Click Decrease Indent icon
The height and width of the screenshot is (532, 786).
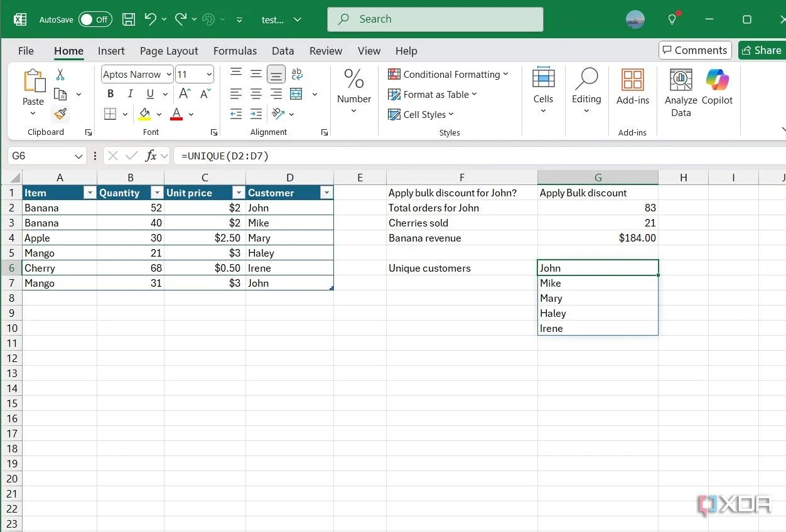(236, 114)
